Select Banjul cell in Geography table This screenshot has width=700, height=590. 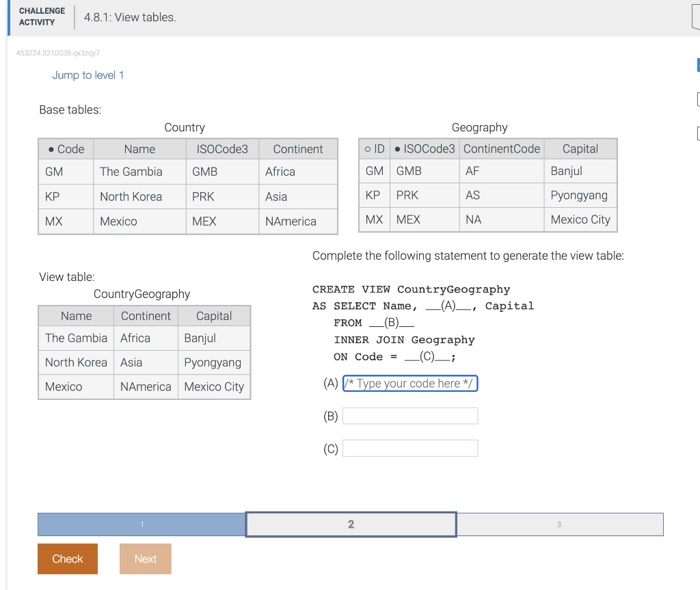pos(580,171)
